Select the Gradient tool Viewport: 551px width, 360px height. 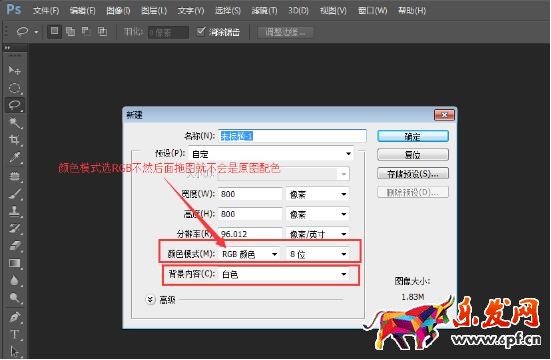tap(14, 263)
